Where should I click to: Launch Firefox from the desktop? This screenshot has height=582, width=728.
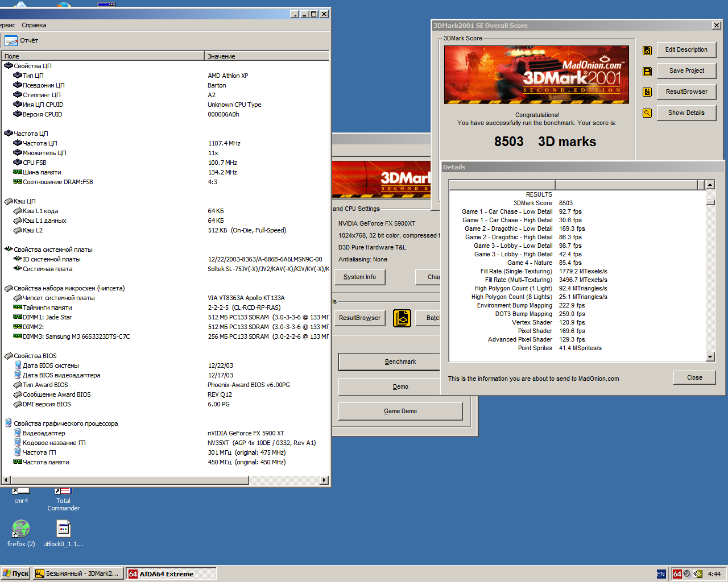point(20,528)
